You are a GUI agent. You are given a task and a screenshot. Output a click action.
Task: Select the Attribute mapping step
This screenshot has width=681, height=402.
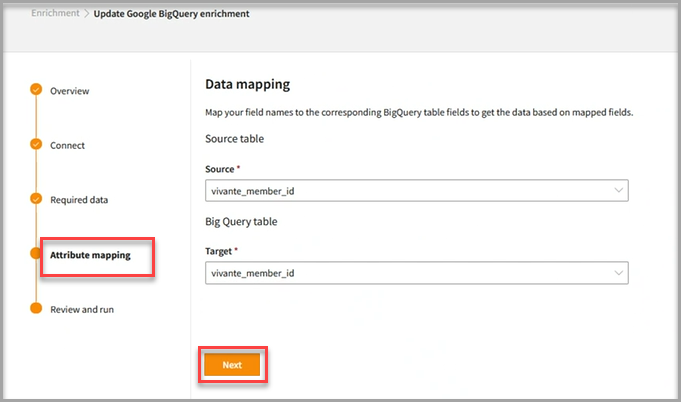(x=90, y=255)
